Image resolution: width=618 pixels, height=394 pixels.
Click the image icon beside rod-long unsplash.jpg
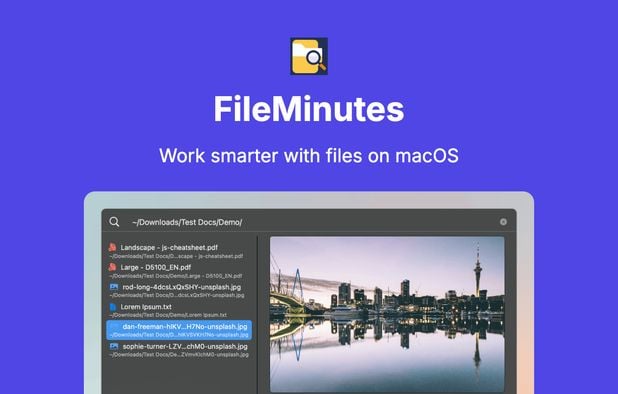tap(114, 287)
